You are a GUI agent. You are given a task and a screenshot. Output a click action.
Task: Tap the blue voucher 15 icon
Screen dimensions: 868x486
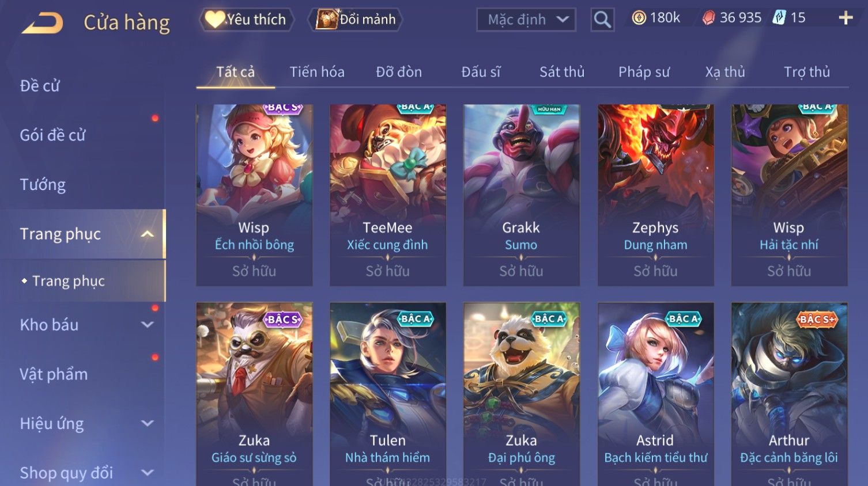(x=779, y=18)
